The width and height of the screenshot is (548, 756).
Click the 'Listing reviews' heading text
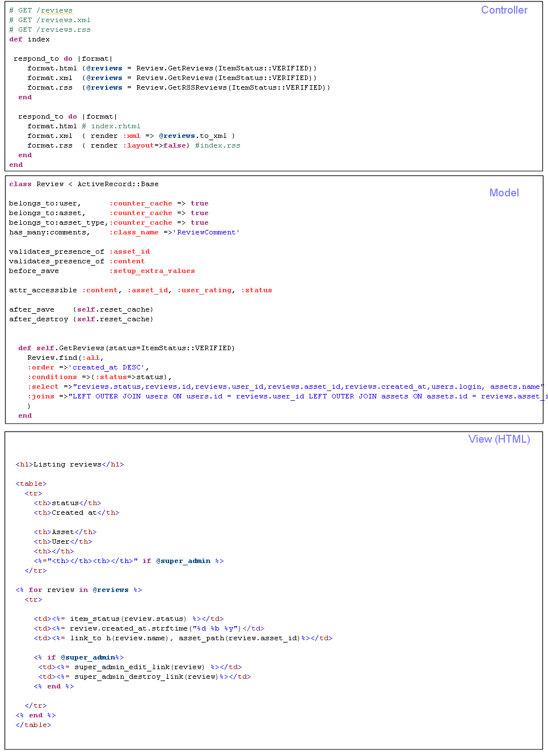[67, 464]
